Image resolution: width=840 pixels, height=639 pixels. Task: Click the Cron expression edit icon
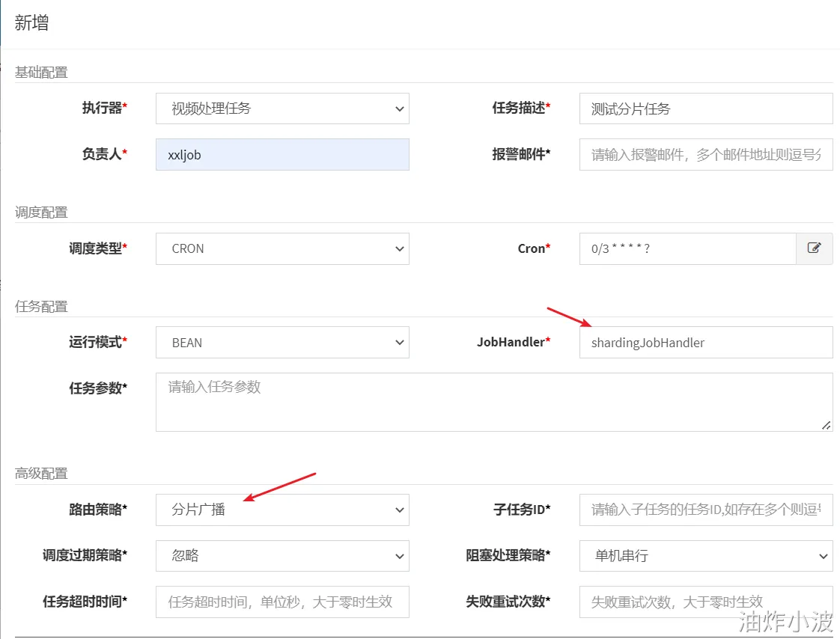point(815,248)
